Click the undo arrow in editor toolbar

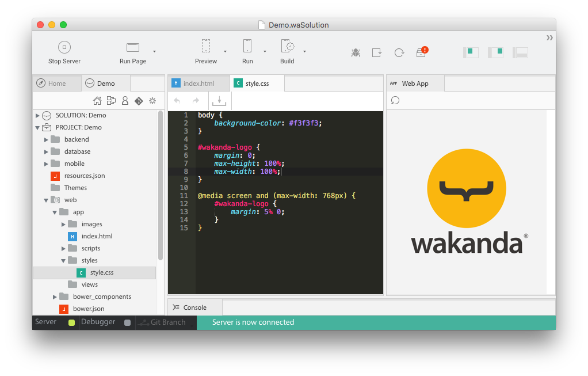pyautogui.click(x=177, y=101)
